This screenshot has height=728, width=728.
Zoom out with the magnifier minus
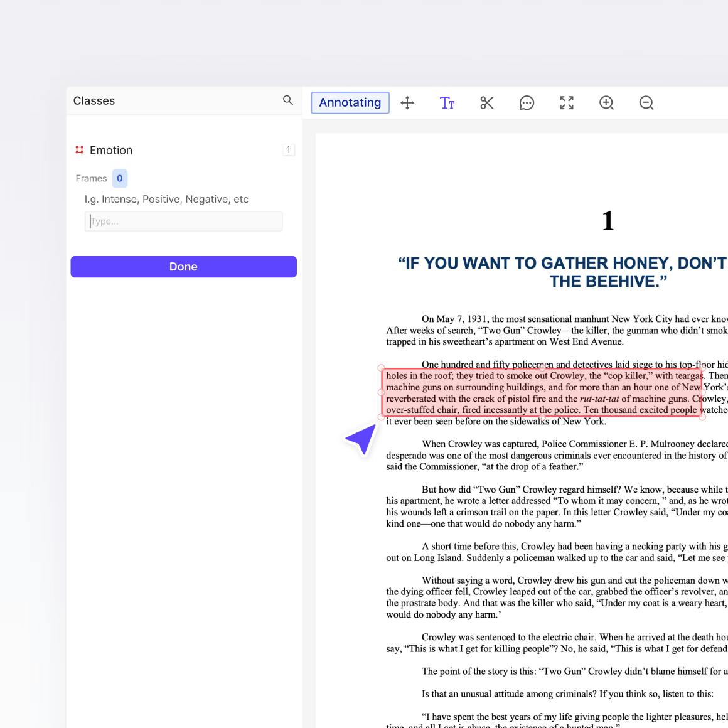click(x=646, y=103)
